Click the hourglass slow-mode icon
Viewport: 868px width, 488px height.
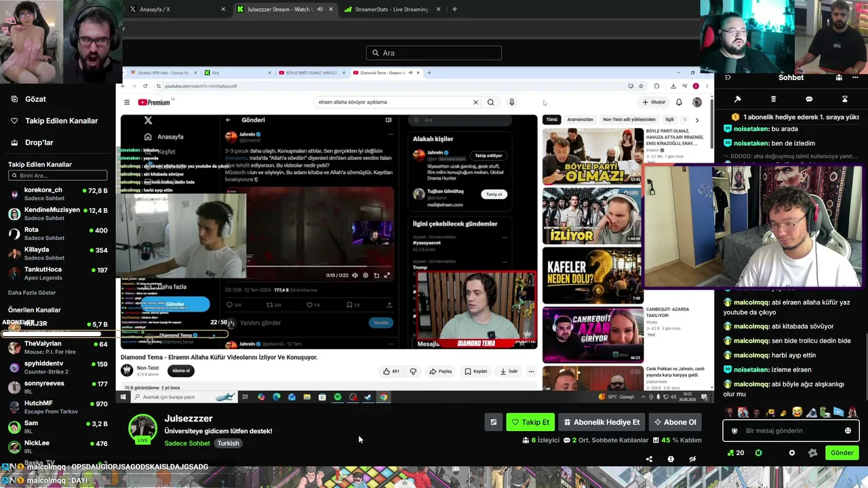tap(844, 99)
